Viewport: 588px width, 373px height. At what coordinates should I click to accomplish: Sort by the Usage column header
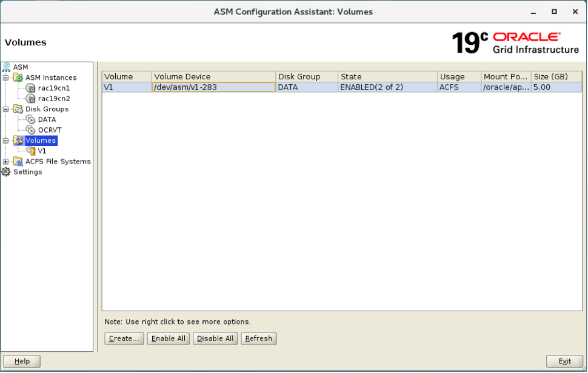click(x=459, y=77)
